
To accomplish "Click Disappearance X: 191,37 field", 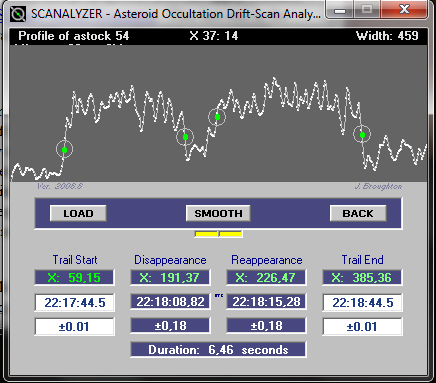I will coord(170,278).
